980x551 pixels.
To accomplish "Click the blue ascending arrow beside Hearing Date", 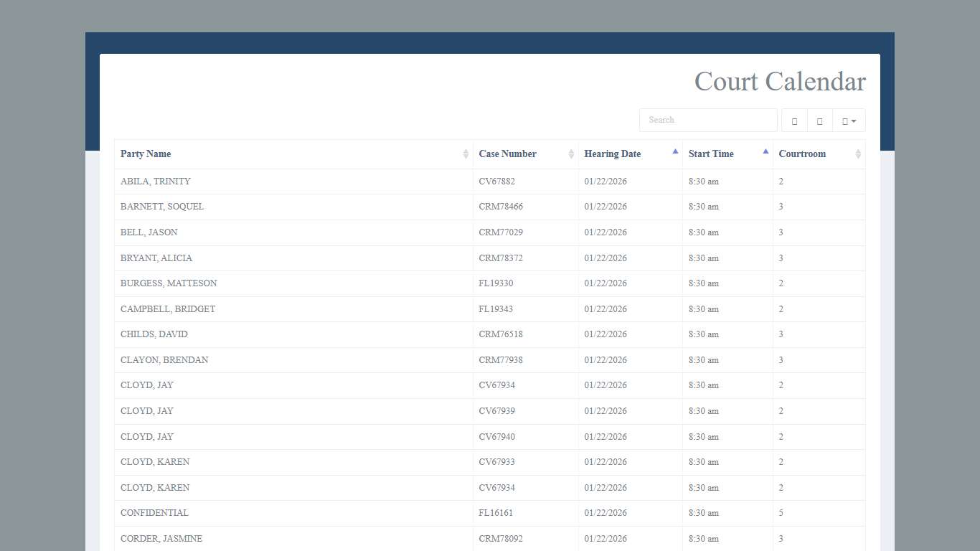I will tap(675, 151).
